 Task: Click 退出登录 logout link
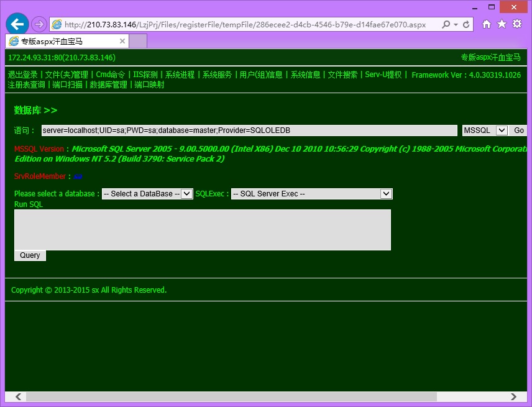(23, 75)
